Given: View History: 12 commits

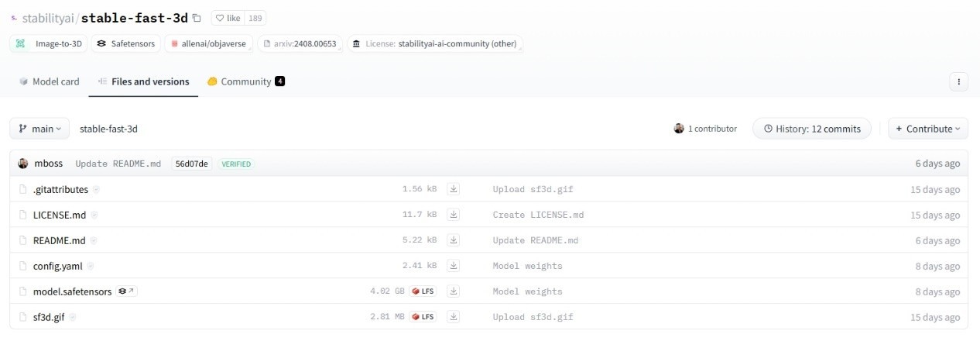Looking at the screenshot, I should pyautogui.click(x=811, y=129).
